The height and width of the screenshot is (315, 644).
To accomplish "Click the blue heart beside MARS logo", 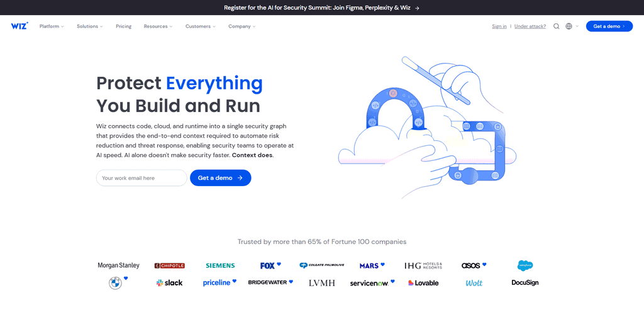I will point(382,264).
